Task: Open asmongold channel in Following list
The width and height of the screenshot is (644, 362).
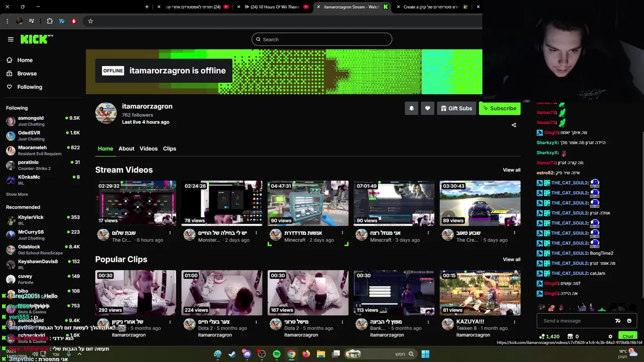Action: [x=43, y=121]
